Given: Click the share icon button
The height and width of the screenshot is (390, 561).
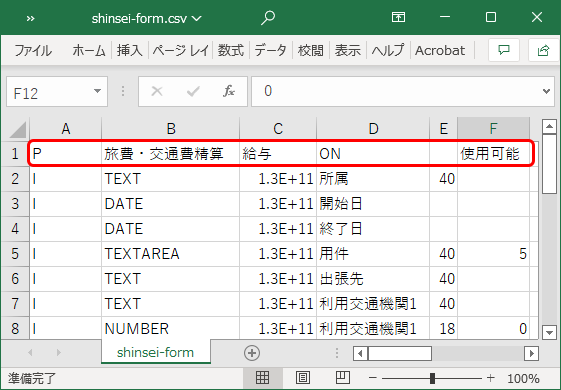Looking at the screenshot, I should [543, 50].
